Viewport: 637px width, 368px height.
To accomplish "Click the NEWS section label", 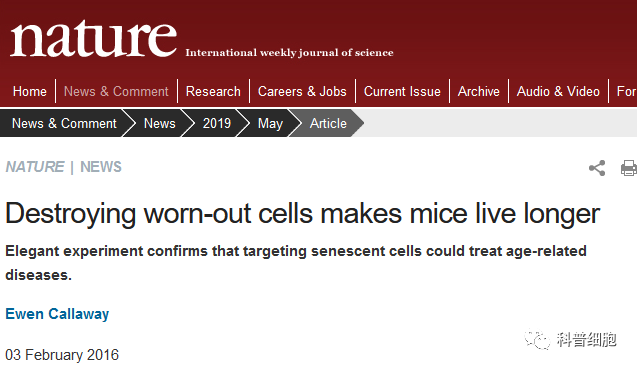I will [101, 167].
